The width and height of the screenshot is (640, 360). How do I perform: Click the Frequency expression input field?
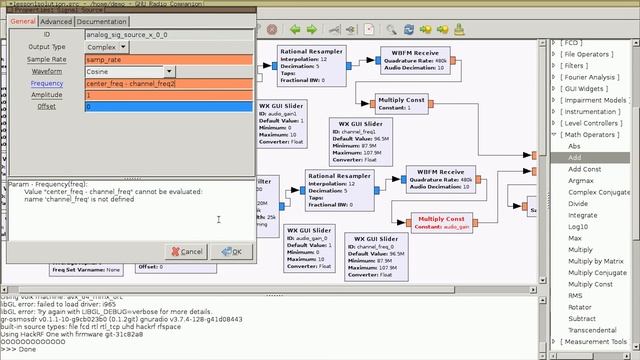[x=169, y=84]
